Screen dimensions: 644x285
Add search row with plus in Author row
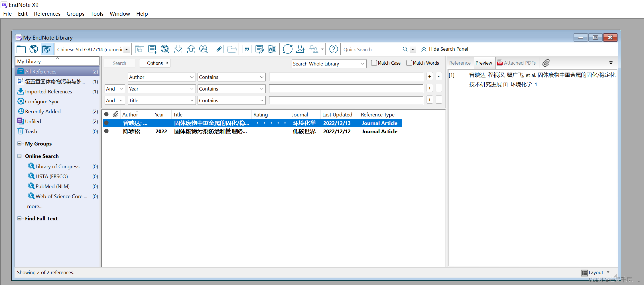pos(430,76)
